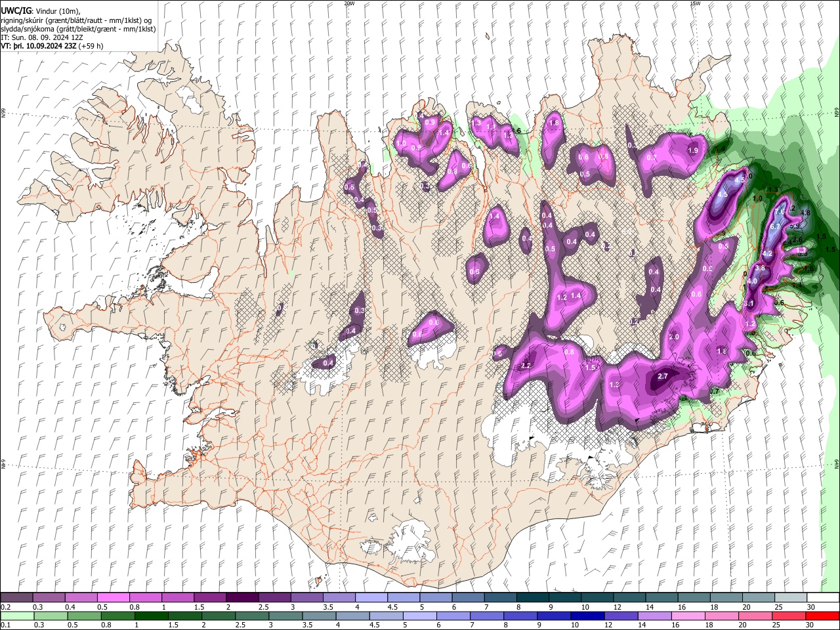Click the 2.2 snowfall value on map
Screen dimensions: 840x630
point(526,366)
